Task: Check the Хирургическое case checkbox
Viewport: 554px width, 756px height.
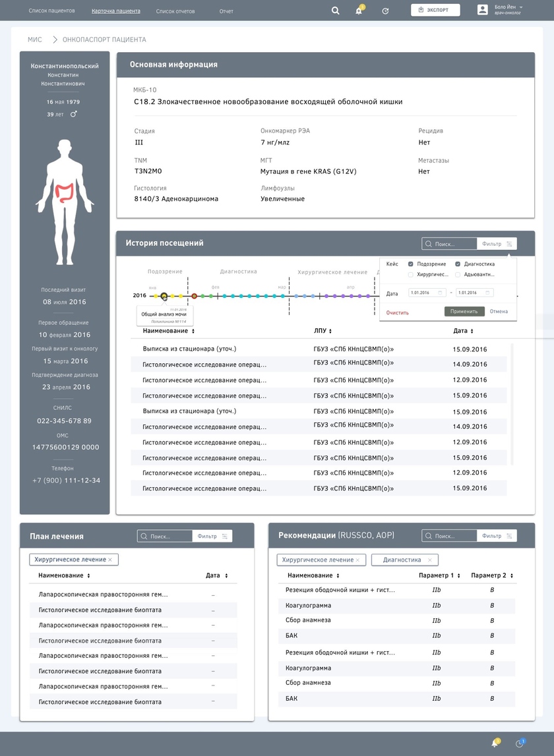Action: (x=411, y=274)
